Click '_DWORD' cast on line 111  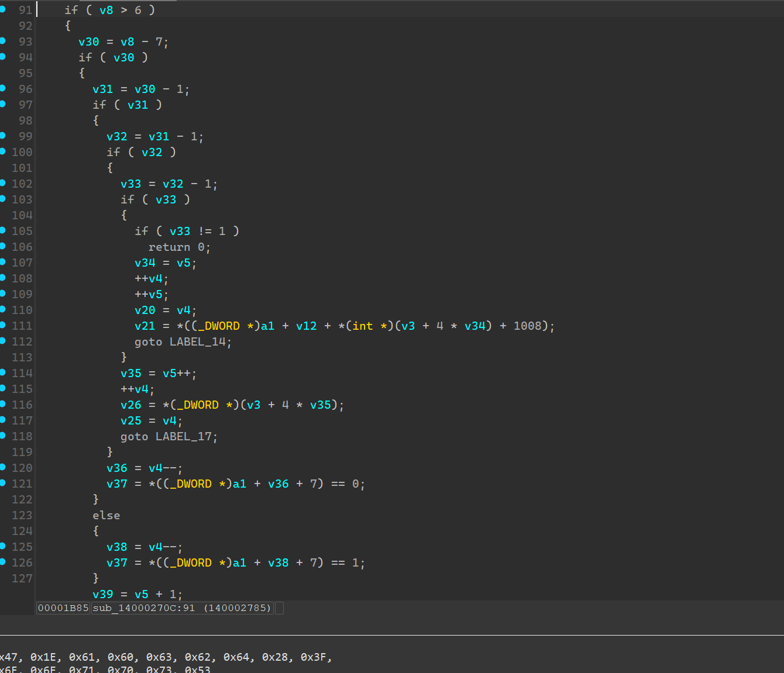[x=219, y=326]
